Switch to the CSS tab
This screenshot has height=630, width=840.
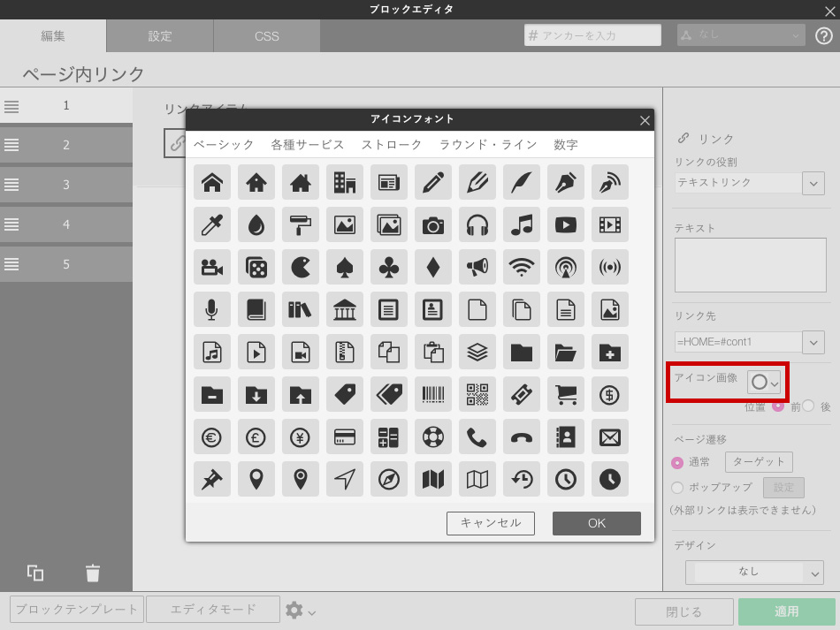pyautogui.click(x=267, y=36)
